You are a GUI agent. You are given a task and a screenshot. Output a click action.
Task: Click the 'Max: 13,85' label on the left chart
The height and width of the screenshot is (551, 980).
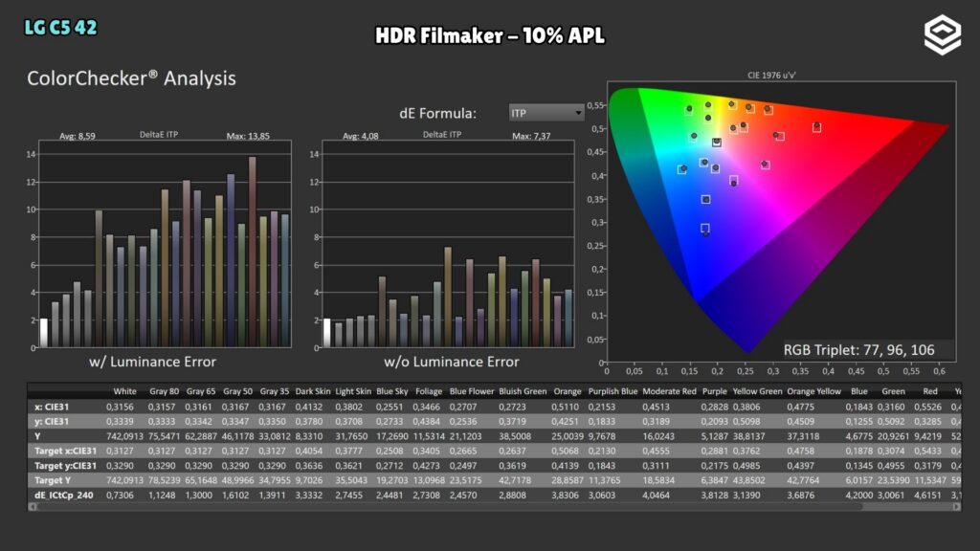pos(248,136)
